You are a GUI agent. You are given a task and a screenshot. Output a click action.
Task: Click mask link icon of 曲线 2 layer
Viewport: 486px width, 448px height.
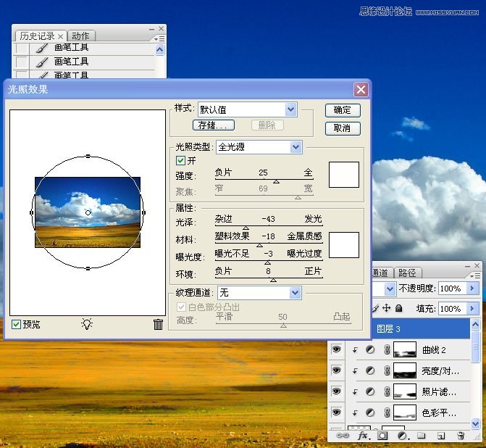[387, 350]
